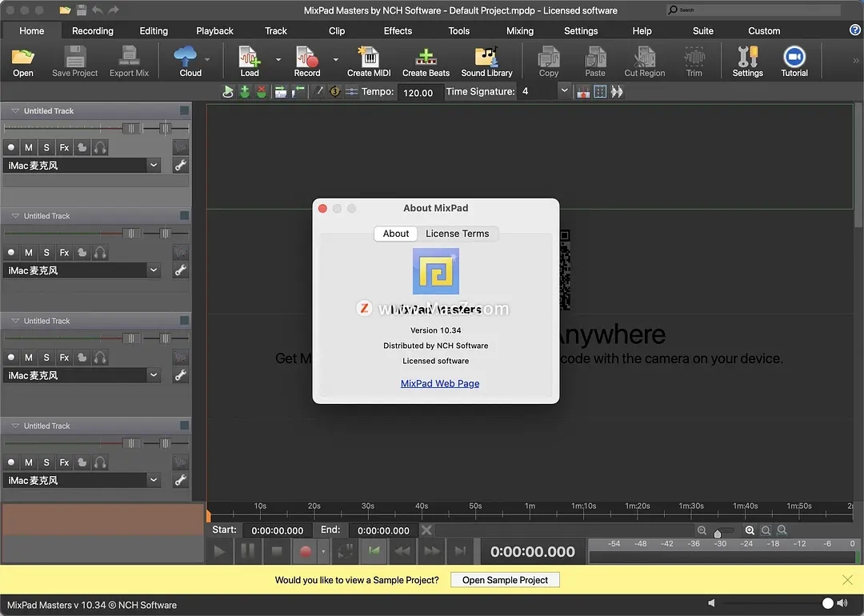Click the Settings tools icon
864x616 pixels.
[x=747, y=61]
